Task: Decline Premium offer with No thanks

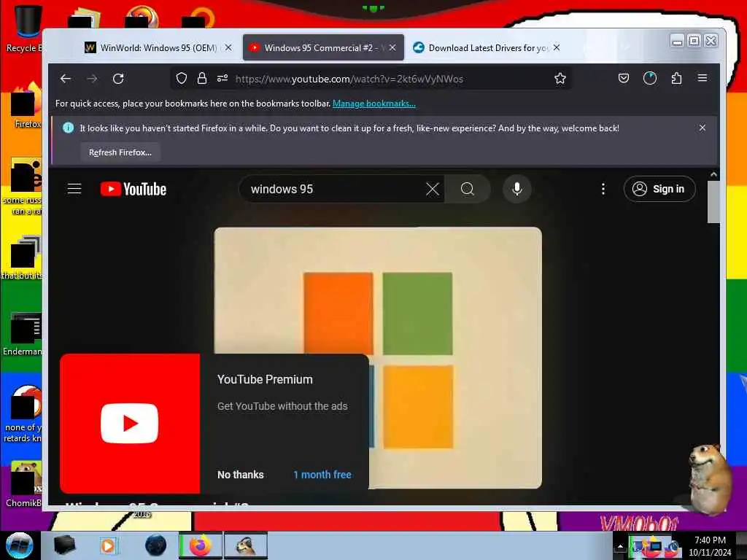Action: [241, 475]
